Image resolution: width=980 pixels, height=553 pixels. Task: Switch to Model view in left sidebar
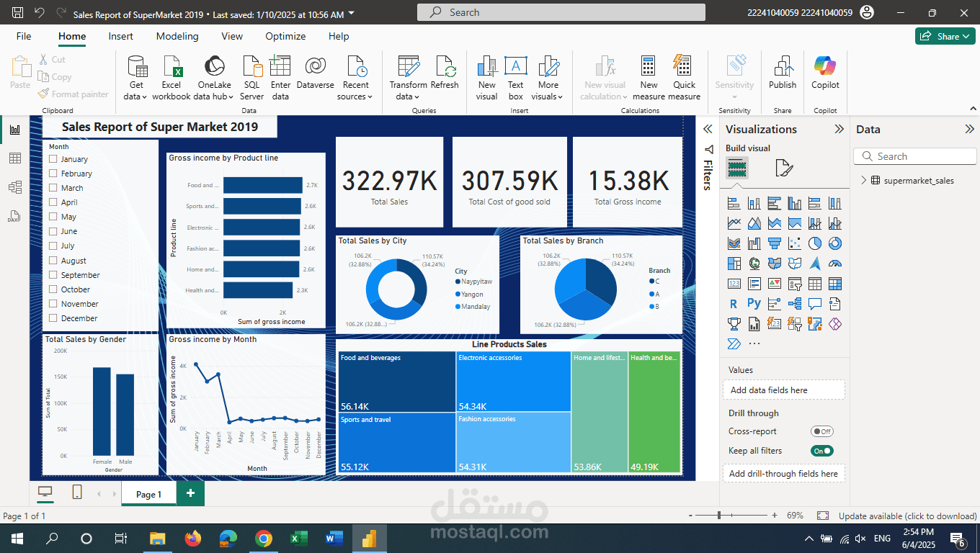(14, 187)
